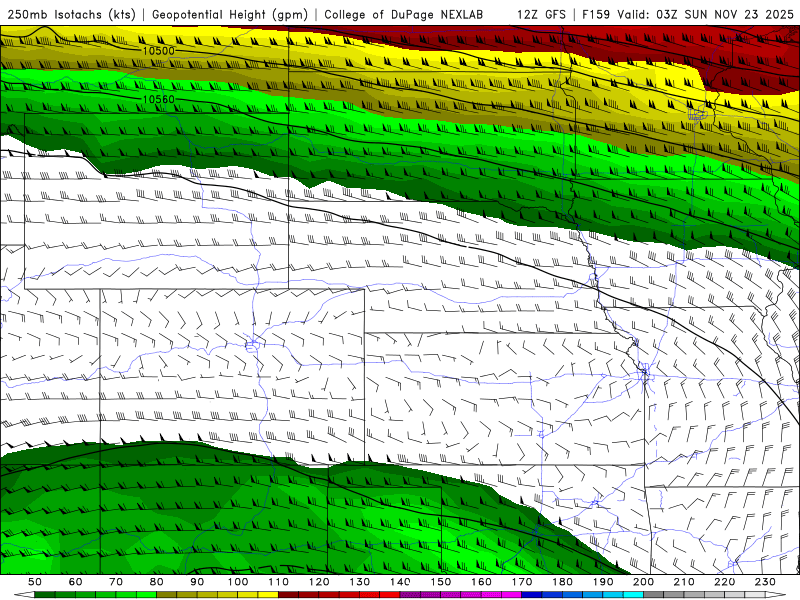Click the 10560 height contour label

pyautogui.click(x=159, y=99)
